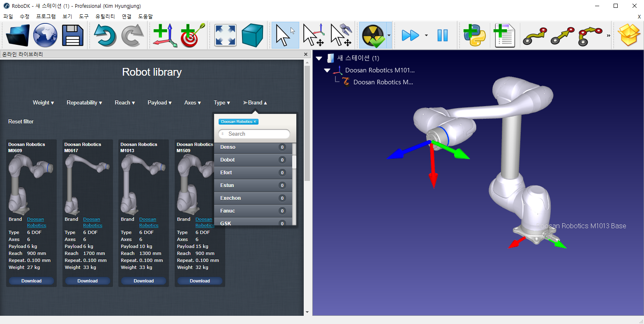Viewport: 644px width, 324px height.
Task: Add a Python program icon
Action: [x=474, y=35]
